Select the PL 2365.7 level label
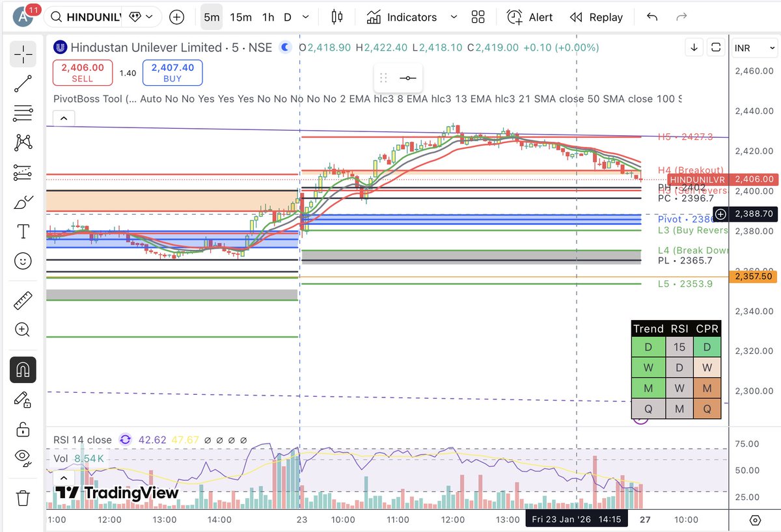Screen dimensions: 781x532 click(685, 260)
